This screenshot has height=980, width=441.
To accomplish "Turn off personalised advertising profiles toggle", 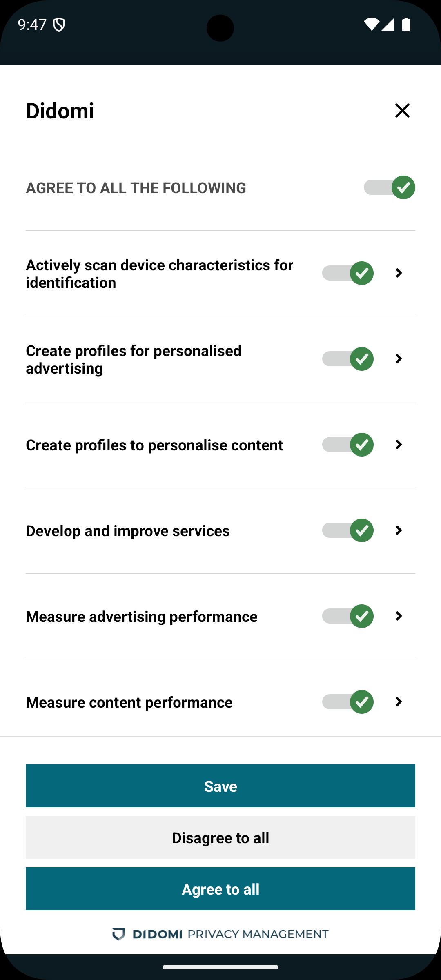I will (x=347, y=359).
